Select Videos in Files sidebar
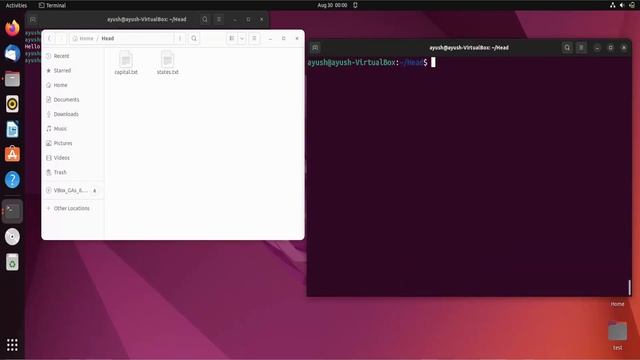This screenshot has height=360, width=640. 73,158
